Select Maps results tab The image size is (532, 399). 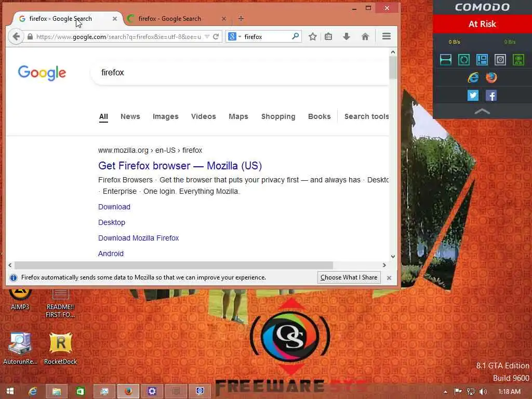[x=238, y=117]
